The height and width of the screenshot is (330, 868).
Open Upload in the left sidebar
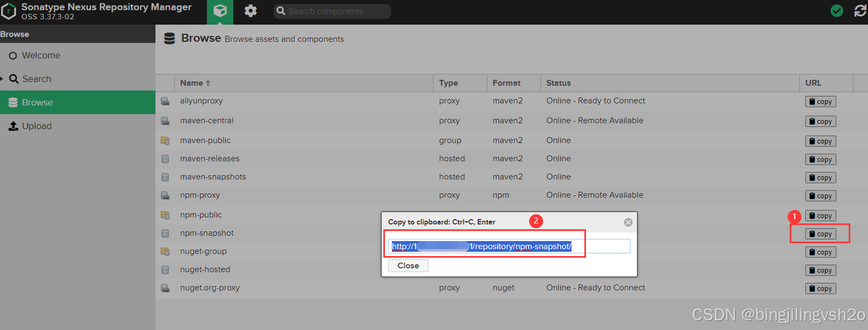click(x=36, y=126)
